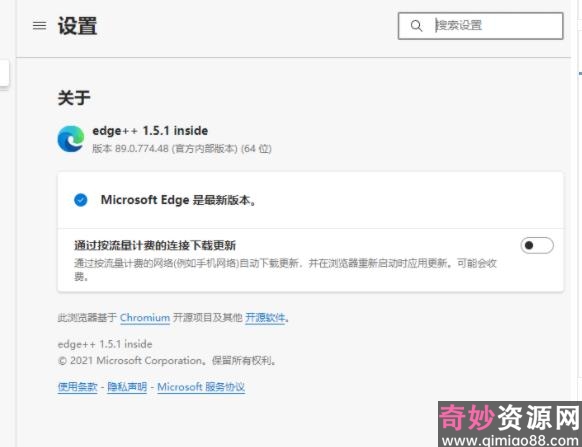Click the edge++ 1.5.1 inside title
The image size is (582, 447).
click(x=150, y=131)
